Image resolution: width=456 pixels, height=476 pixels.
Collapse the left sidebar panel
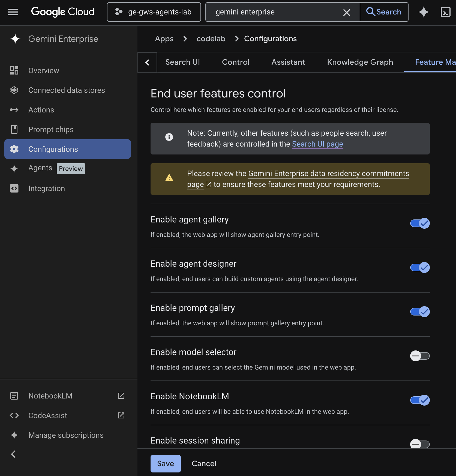13,454
